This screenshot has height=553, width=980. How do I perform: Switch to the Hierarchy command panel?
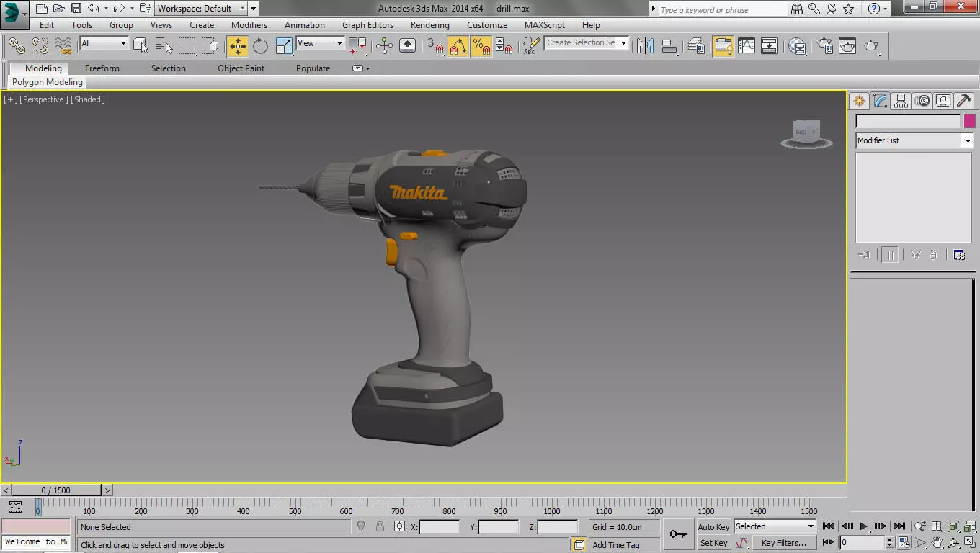click(x=901, y=101)
